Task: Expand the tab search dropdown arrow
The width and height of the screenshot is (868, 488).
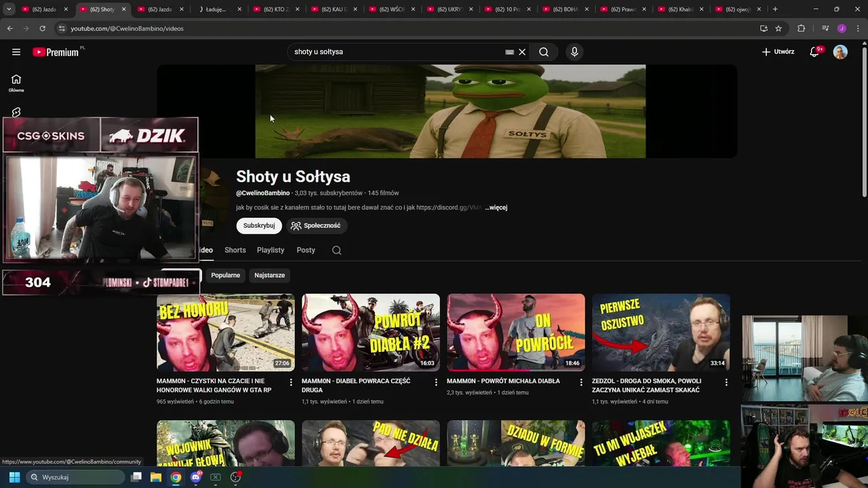Action: [x=9, y=9]
